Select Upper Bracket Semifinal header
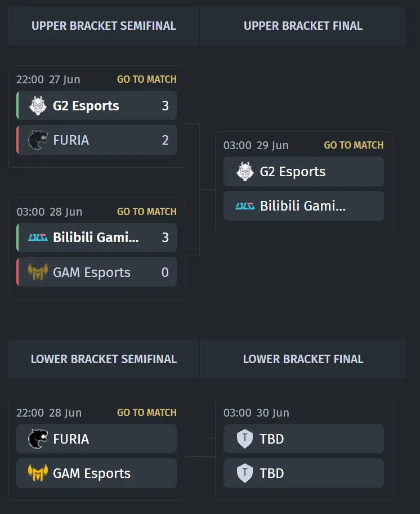This screenshot has width=420, height=514. [x=104, y=26]
